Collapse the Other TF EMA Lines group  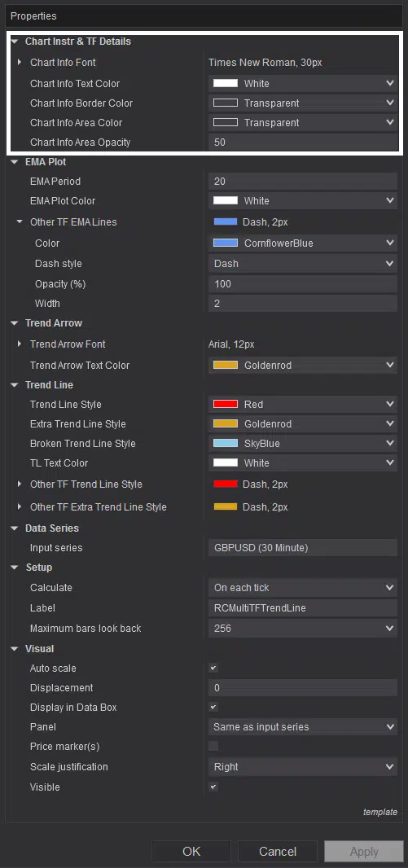20,222
